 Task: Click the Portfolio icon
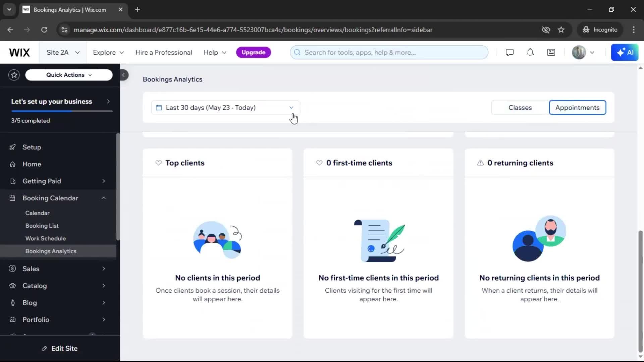12,320
